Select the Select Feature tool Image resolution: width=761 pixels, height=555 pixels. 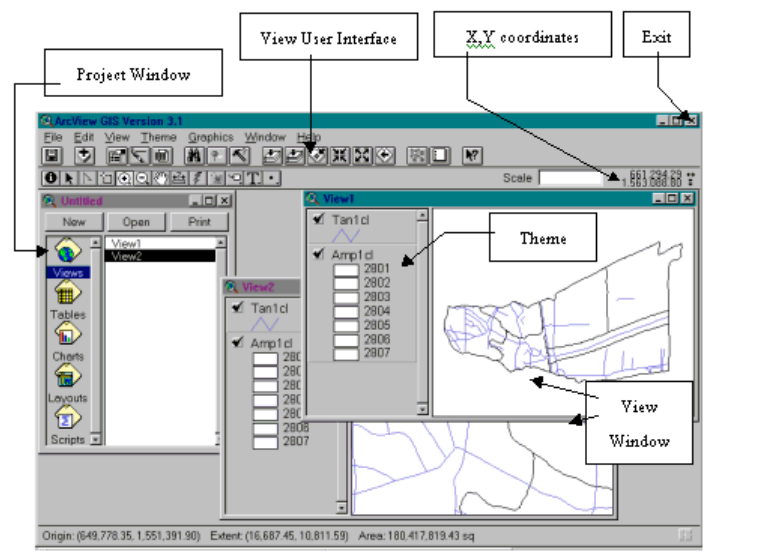[x=105, y=179]
